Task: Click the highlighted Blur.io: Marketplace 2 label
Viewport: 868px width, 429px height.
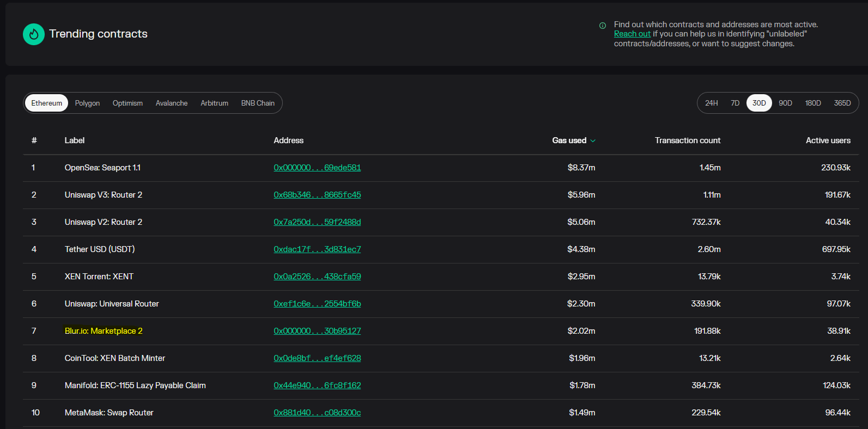Action: [104, 331]
